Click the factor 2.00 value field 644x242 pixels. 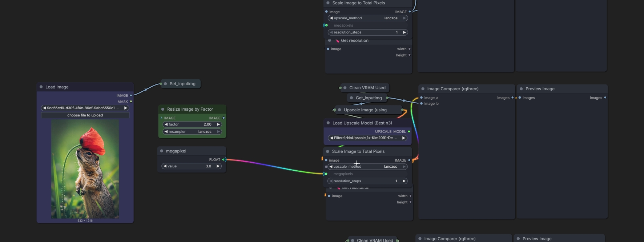click(192, 124)
